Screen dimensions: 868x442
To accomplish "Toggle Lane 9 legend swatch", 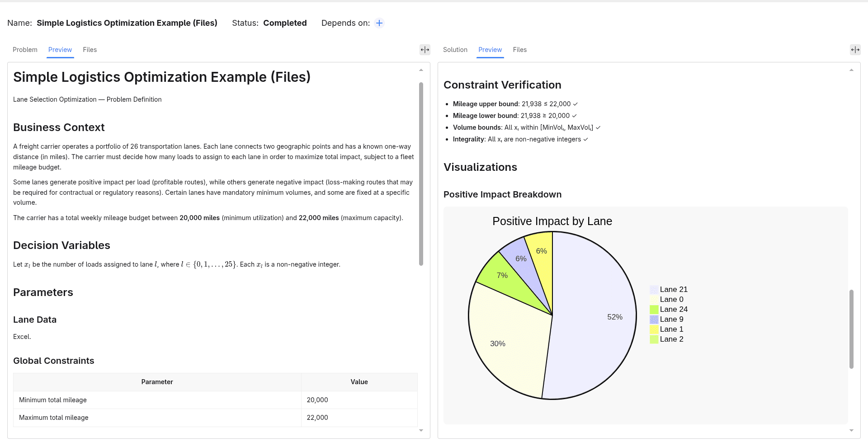I will click(654, 320).
